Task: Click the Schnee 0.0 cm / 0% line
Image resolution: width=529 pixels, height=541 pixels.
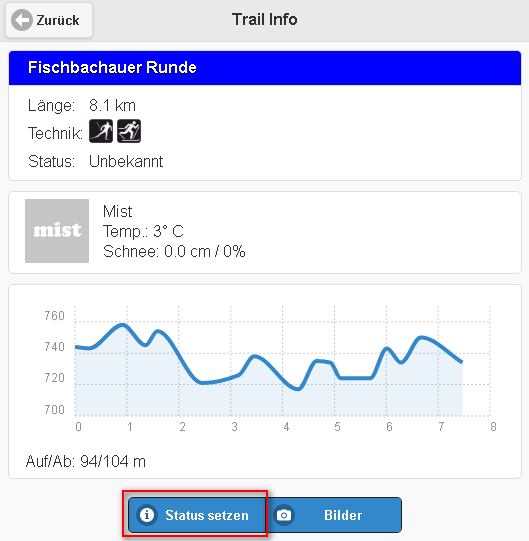Action: tap(174, 251)
